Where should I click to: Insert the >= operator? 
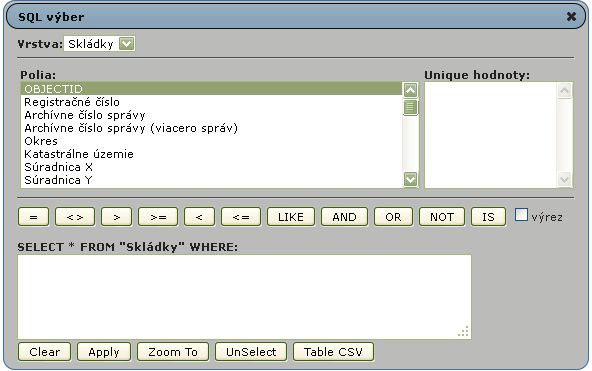pyautogui.click(x=158, y=217)
